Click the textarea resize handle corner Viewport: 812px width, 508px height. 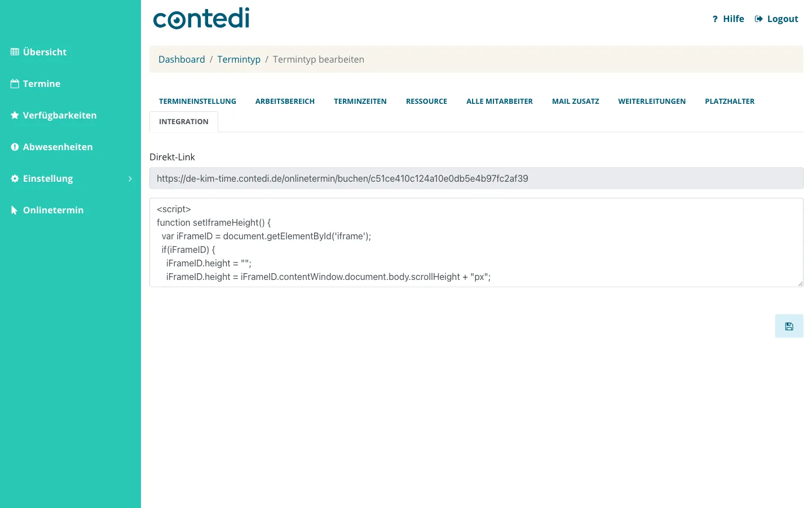tap(800, 284)
